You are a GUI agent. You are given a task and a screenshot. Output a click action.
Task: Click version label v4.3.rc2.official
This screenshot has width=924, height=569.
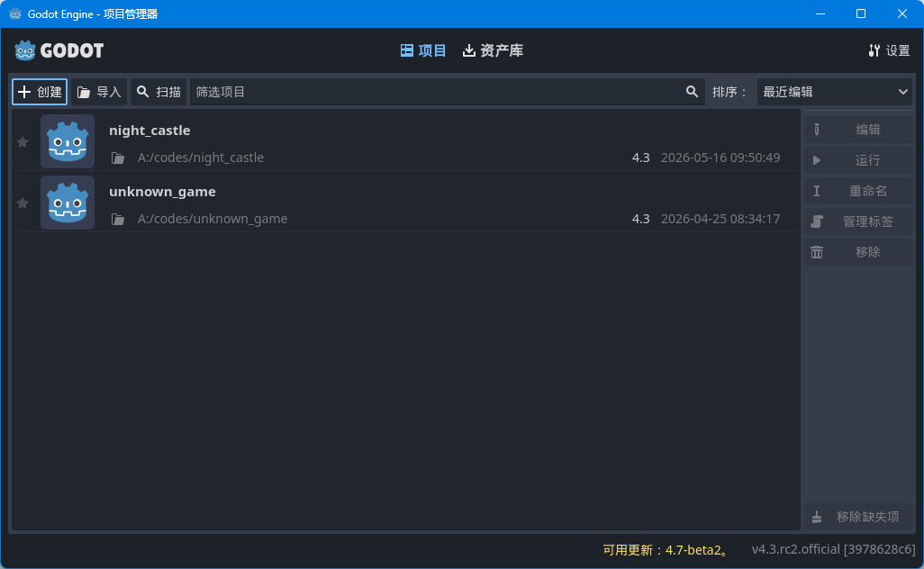[x=833, y=549]
